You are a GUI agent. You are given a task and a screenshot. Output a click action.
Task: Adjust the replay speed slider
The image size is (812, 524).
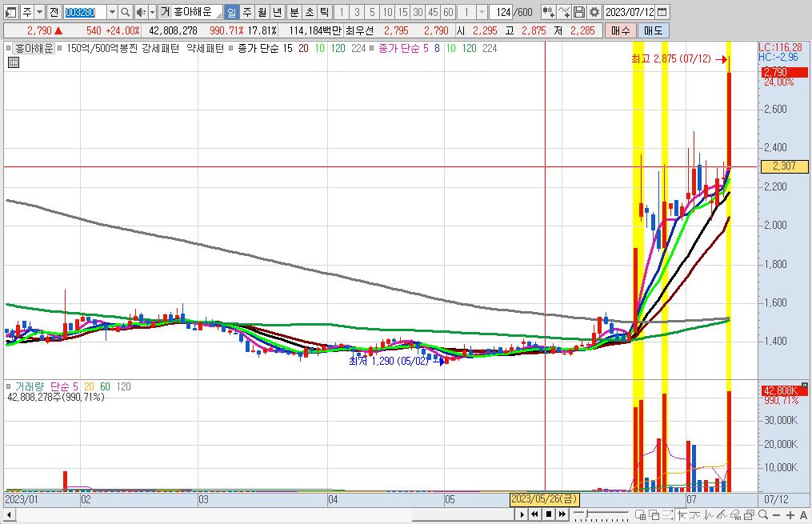[587, 513]
